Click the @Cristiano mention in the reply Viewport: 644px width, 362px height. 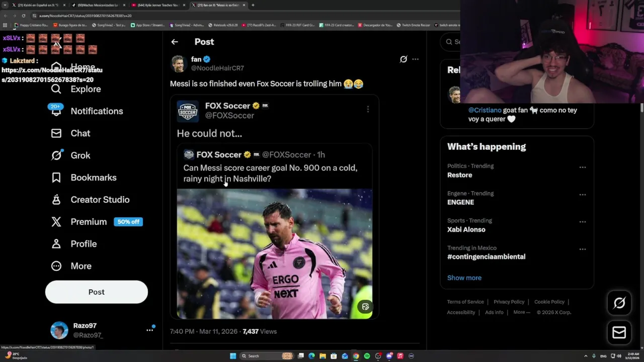(x=485, y=110)
